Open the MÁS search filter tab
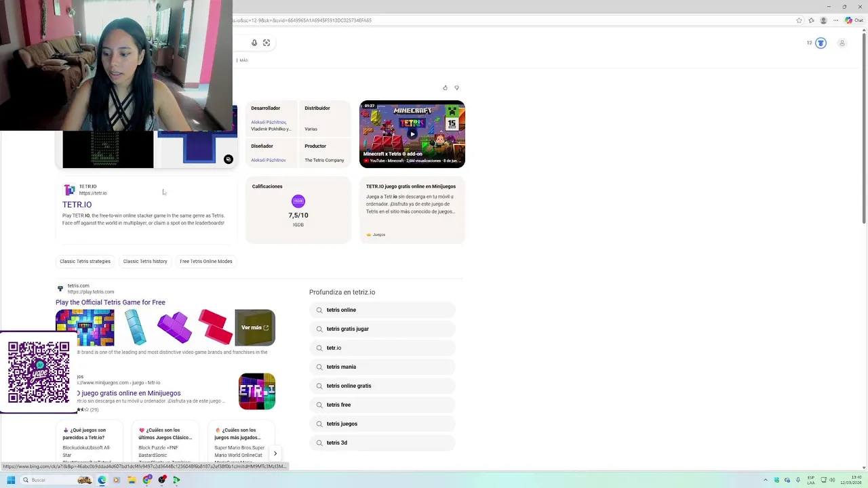868x488 pixels. click(x=243, y=60)
